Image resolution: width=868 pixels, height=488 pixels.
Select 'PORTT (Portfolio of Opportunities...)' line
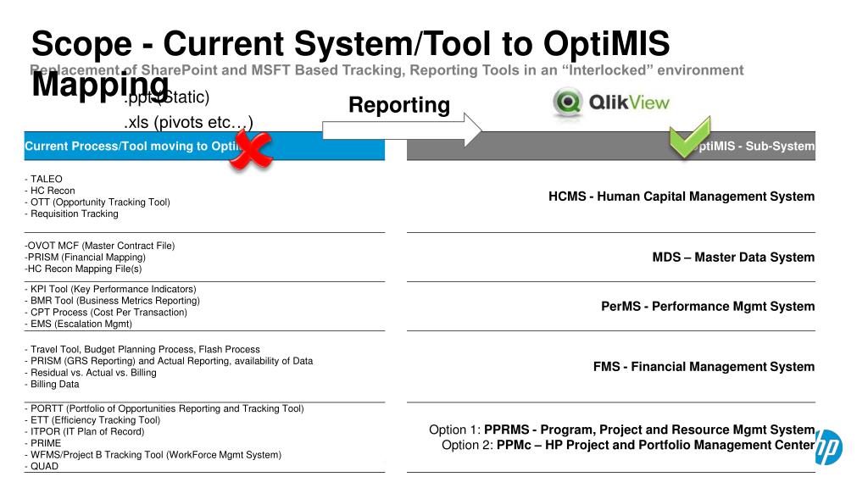tap(164, 408)
